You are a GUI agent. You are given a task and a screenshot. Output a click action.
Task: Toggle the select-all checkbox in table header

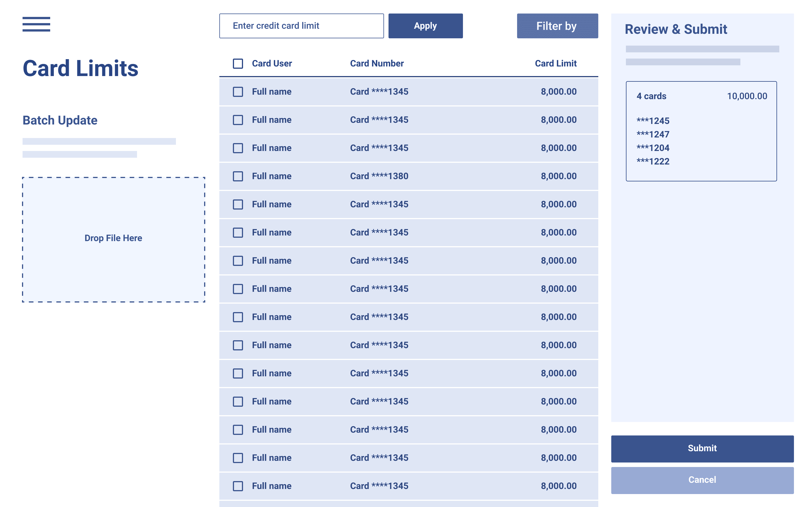pos(238,64)
